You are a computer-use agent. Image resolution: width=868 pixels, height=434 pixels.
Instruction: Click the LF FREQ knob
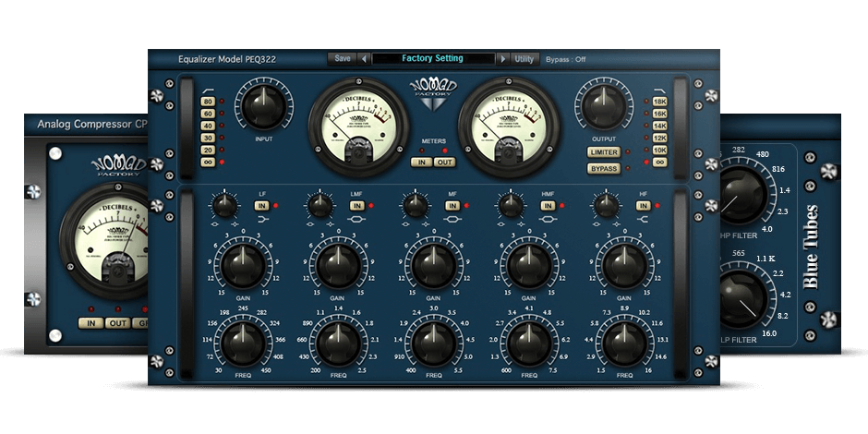(243, 344)
